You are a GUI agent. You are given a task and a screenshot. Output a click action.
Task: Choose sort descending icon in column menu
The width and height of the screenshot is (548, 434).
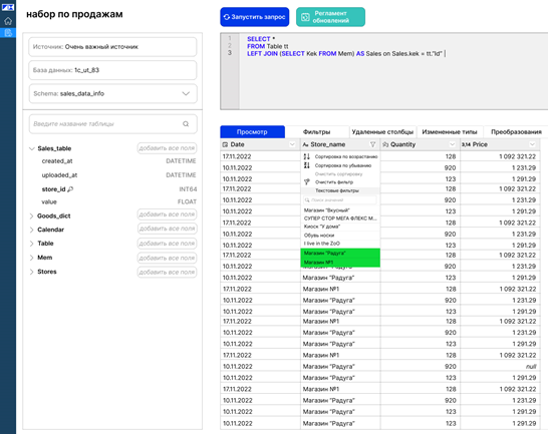307,165
